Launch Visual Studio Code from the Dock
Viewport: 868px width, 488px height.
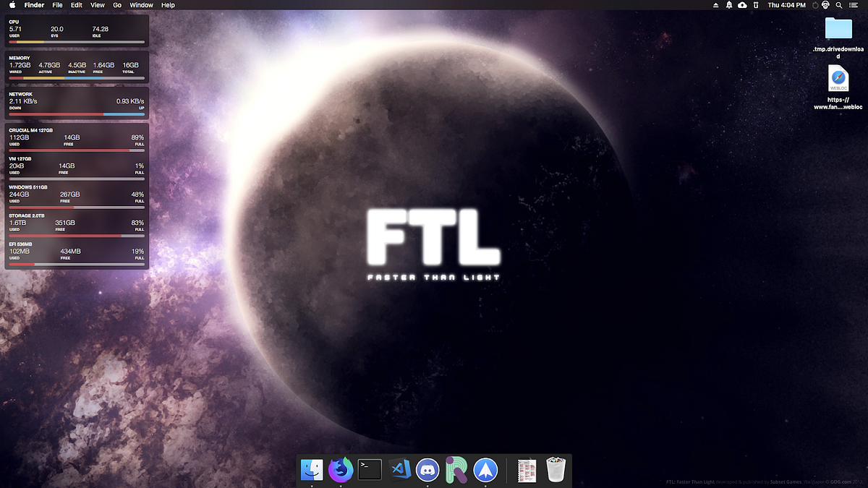point(399,471)
